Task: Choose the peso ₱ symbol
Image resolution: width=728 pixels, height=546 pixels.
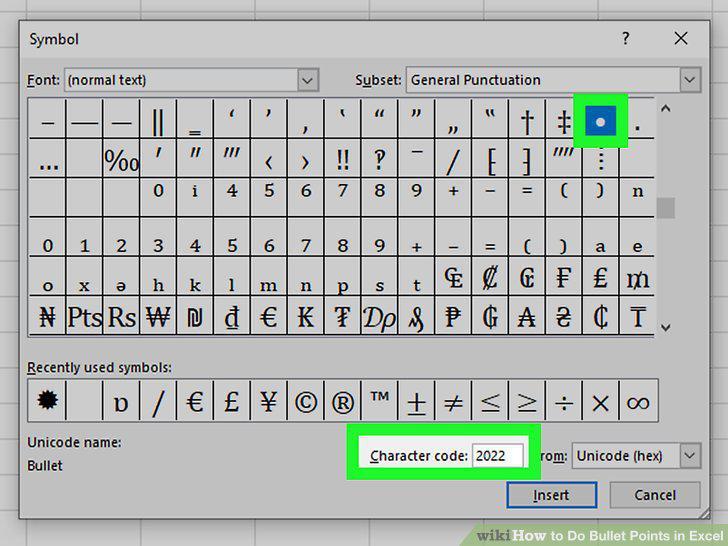Action: point(453,316)
